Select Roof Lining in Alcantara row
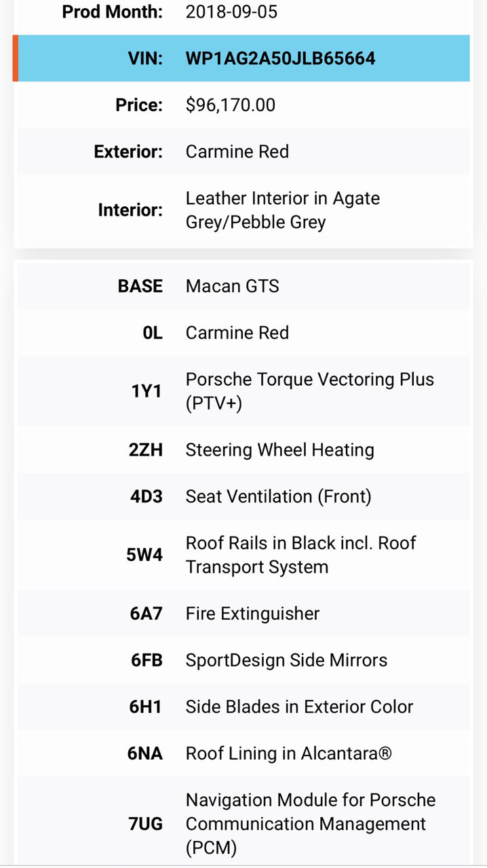This screenshot has width=487, height=868. [243, 753]
